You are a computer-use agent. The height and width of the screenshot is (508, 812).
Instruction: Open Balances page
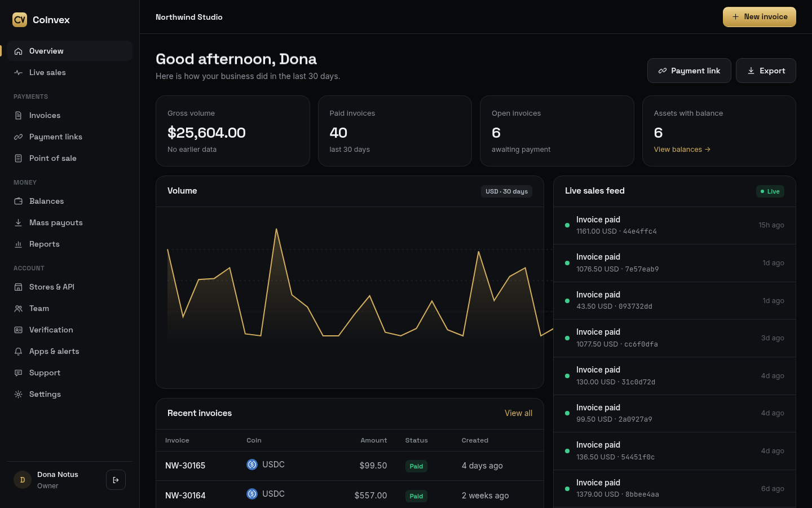pos(70,201)
